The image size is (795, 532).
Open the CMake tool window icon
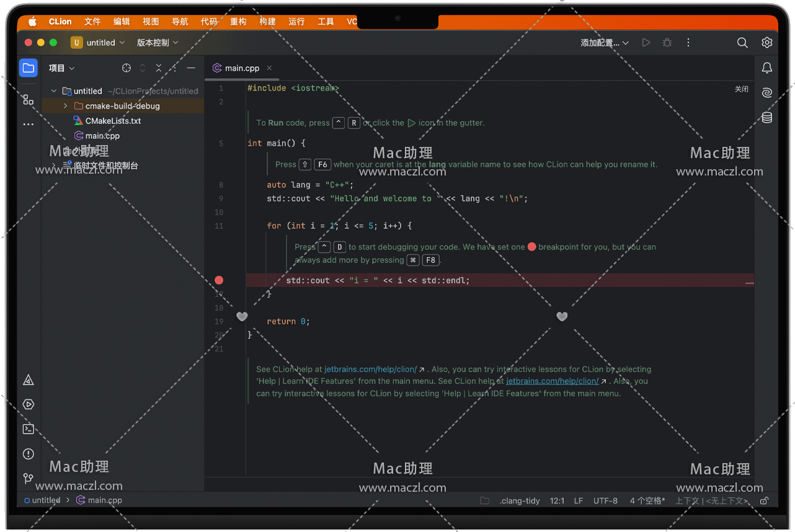pos(29,380)
